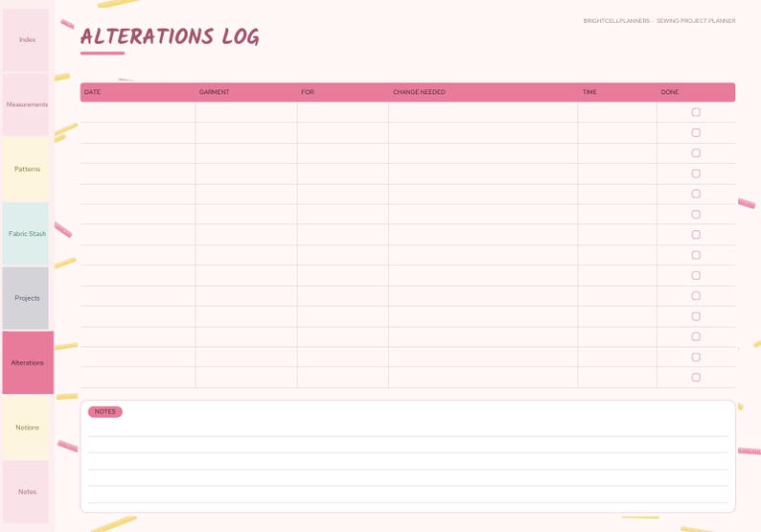
Task: Open the Notes tab in sidebar
Action: [x=26, y=492]
